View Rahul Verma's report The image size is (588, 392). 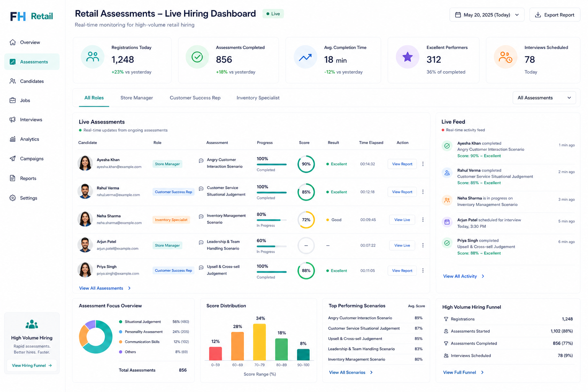click(402, 192)
